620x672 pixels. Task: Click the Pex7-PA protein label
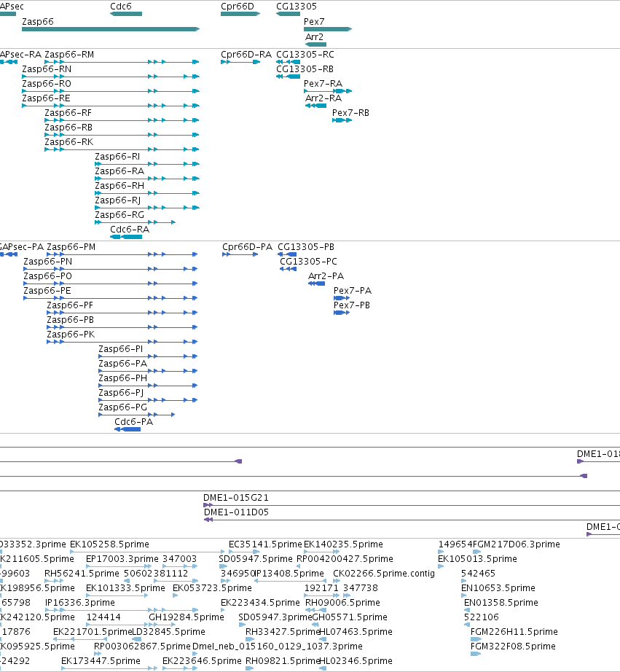353,291
